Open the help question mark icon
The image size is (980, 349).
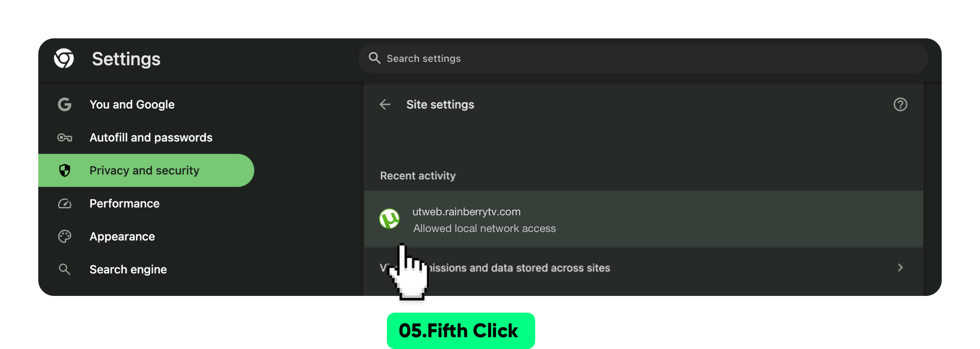[x=900, y=104]
